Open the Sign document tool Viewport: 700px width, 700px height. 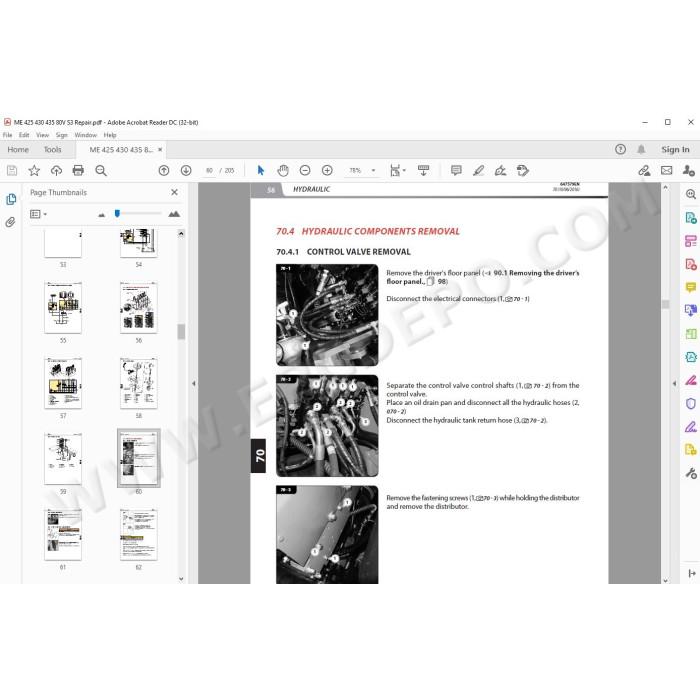500,170
